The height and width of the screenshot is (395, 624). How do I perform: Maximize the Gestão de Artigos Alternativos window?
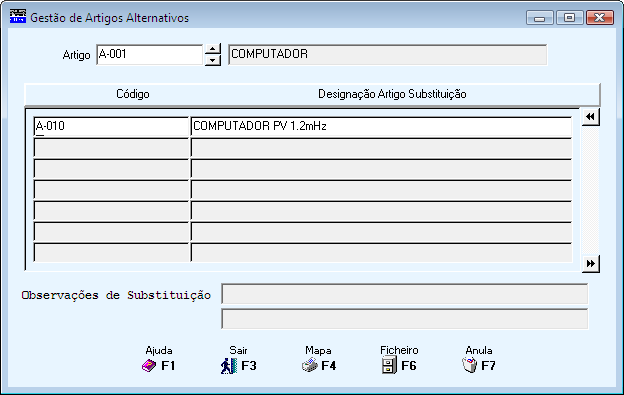[x=569, y=18]
